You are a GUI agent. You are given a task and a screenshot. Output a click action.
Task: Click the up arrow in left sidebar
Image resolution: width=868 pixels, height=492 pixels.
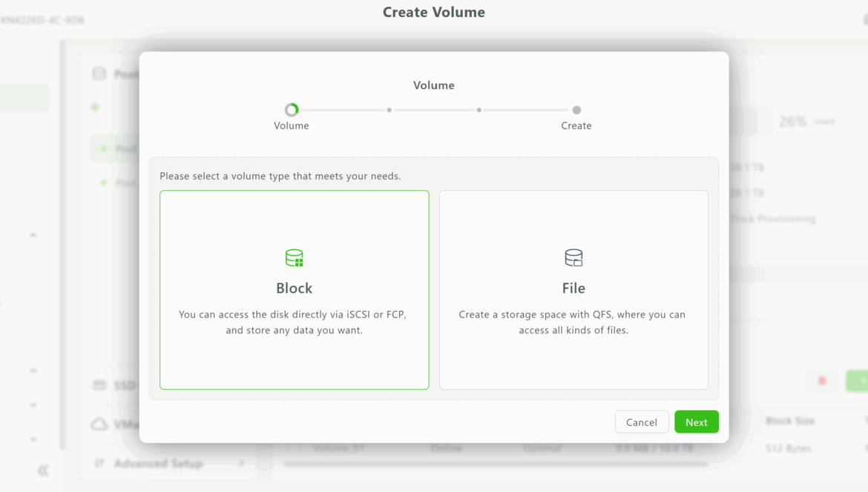33,235
